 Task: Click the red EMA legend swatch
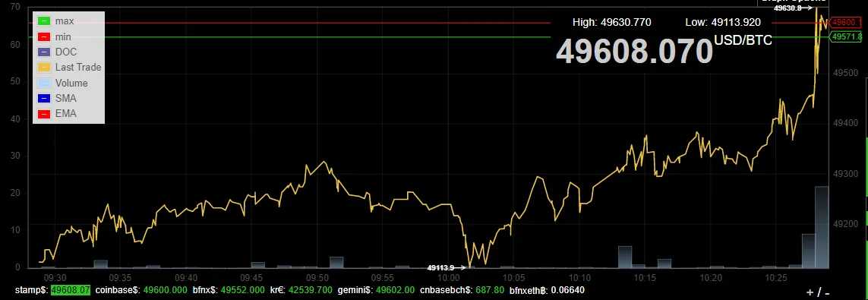(x=44, y=114)
